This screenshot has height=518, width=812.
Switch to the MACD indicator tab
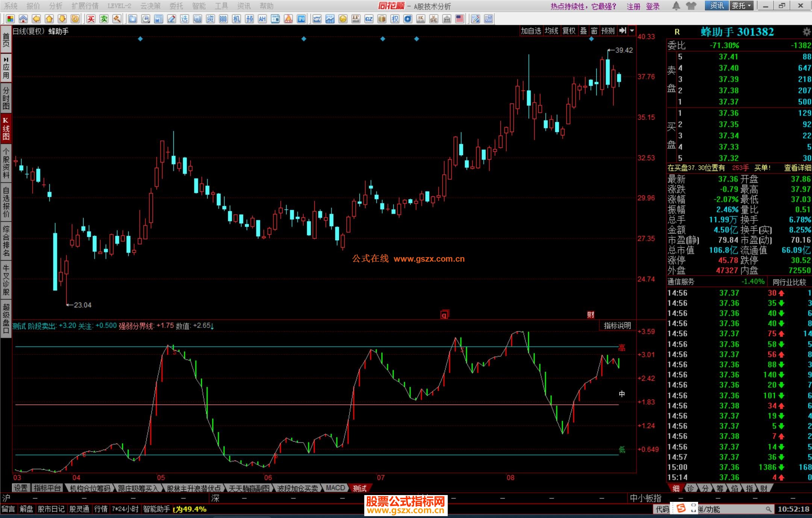(x=335, y=488)
